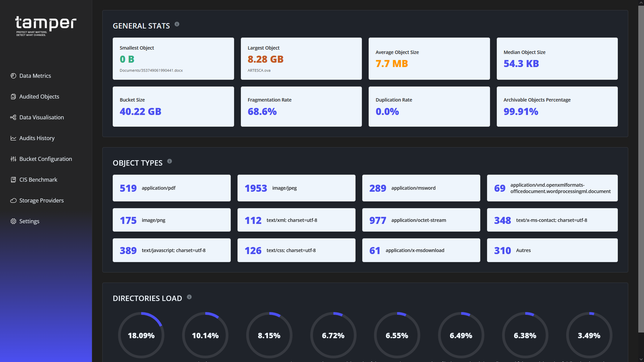Click the Bucket Size 40.22 GB card

(x=173, y=107)
